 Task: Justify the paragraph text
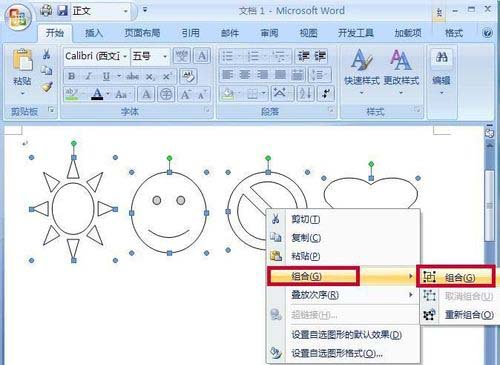(x=280, y=75)
